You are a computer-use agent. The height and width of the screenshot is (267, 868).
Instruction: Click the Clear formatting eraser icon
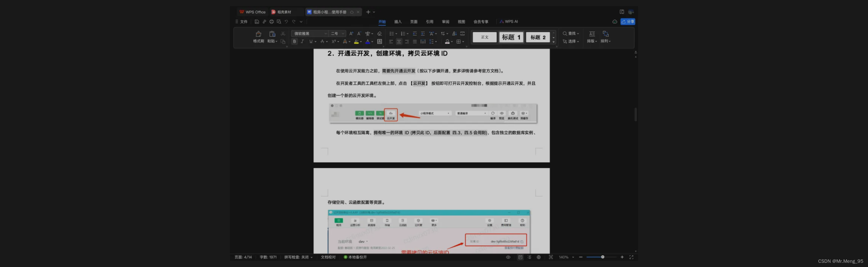tap(379, 33)
